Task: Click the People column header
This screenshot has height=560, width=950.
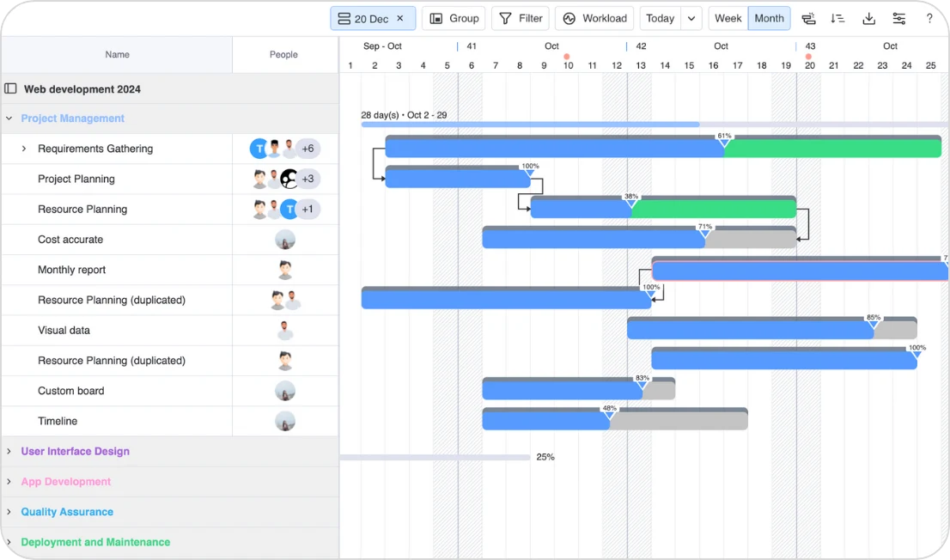Action: (283, 54)
